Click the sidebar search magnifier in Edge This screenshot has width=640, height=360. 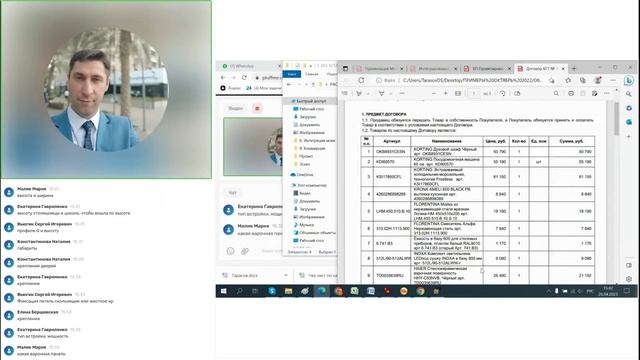click(629, 94)
